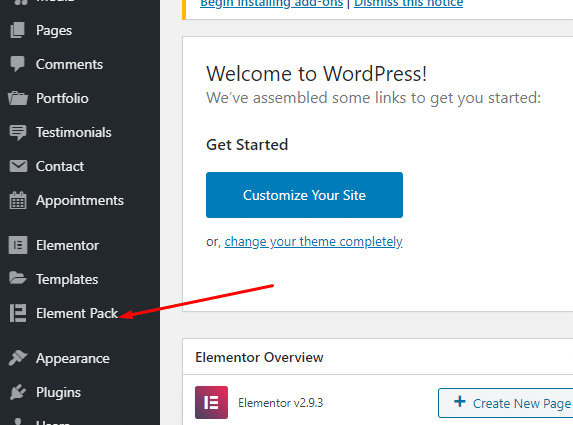
Task: Click the Element Pack sidebar icon
Action: pos(18,313)
